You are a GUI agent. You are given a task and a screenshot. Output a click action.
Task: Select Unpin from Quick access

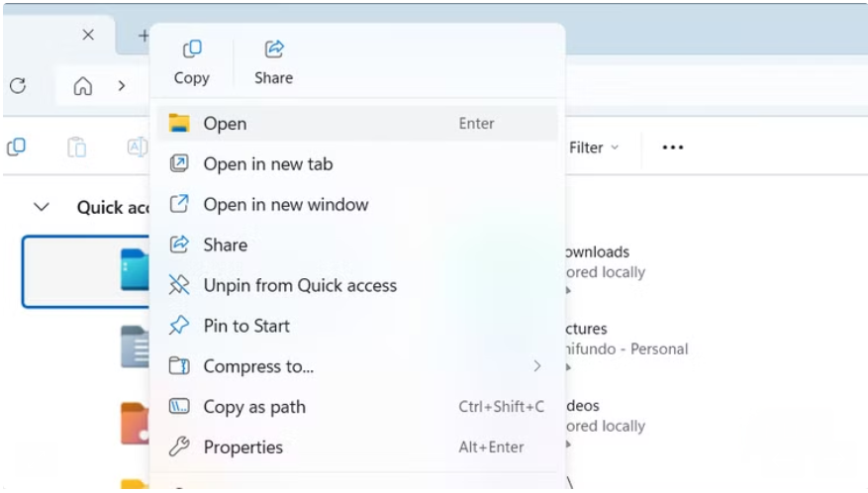pos(357,285)
